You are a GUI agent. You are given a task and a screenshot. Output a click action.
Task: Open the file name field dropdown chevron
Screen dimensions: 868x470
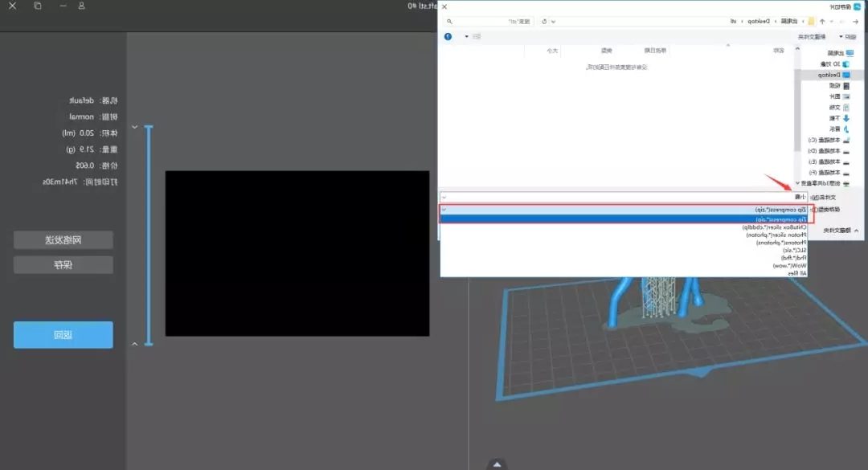click(444, 197)
